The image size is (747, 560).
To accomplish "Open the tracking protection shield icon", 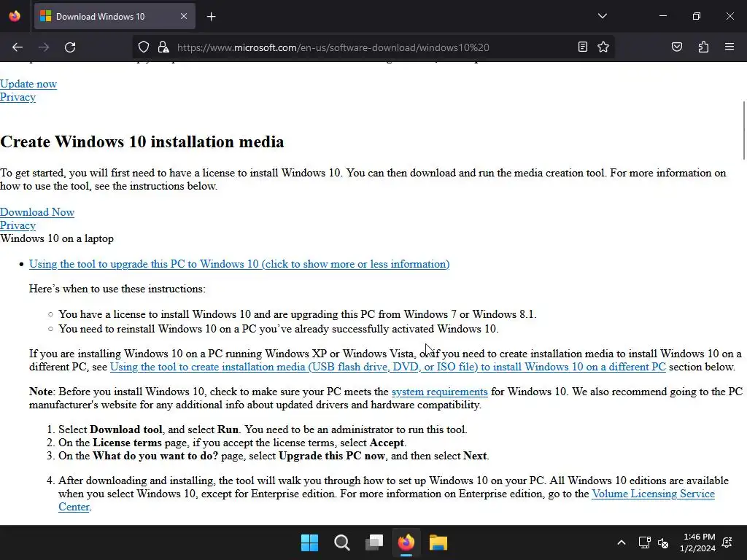I will point(144,47).
